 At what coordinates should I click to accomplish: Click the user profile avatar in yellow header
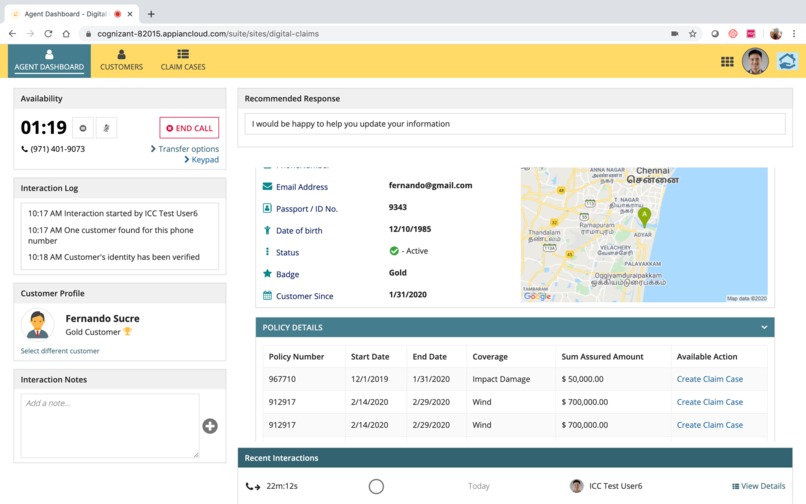[755, 61]
